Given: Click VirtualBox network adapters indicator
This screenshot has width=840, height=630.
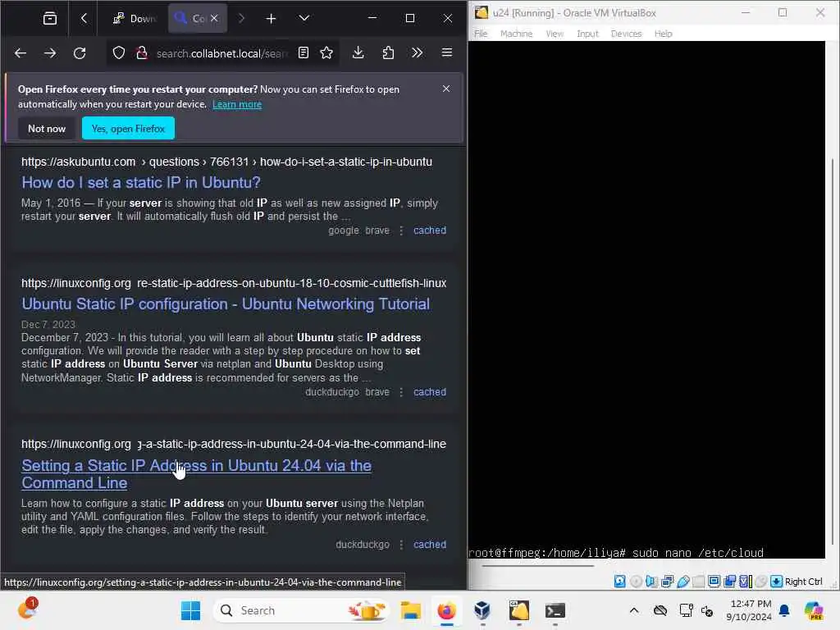Looking at the screenshot, I should pos(667,582).
